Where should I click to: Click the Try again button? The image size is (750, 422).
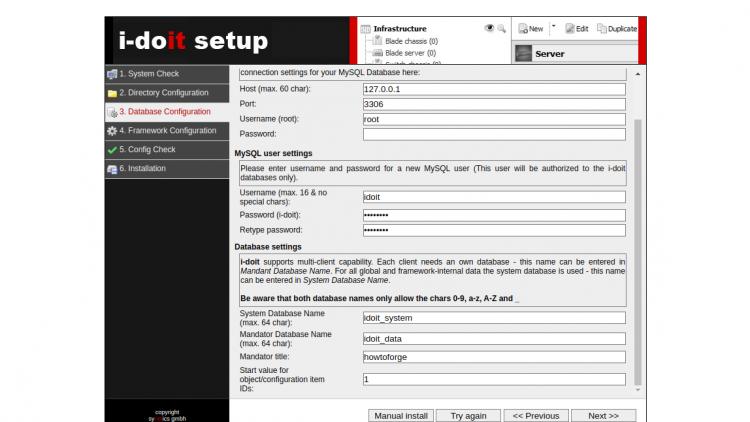[468, 415]
